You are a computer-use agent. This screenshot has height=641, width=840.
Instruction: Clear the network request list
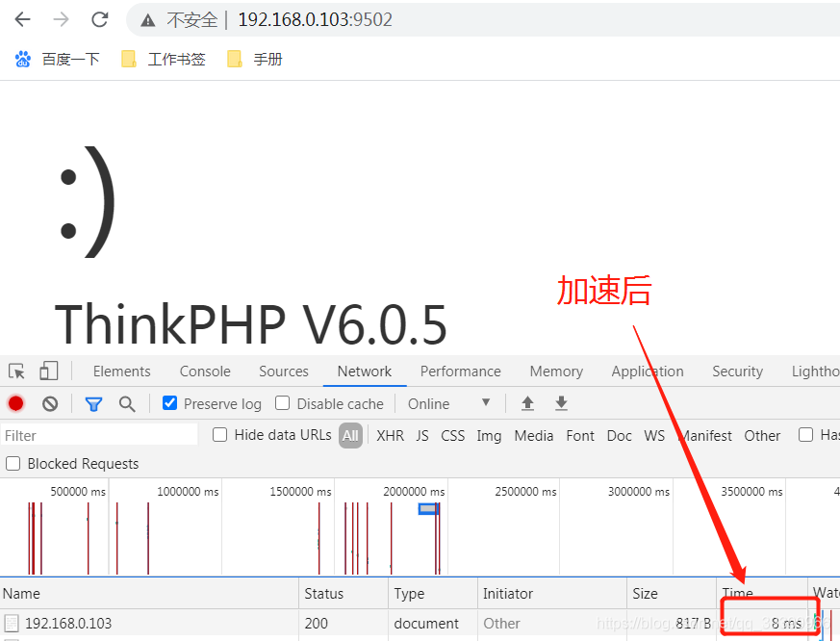pos(51,403)
